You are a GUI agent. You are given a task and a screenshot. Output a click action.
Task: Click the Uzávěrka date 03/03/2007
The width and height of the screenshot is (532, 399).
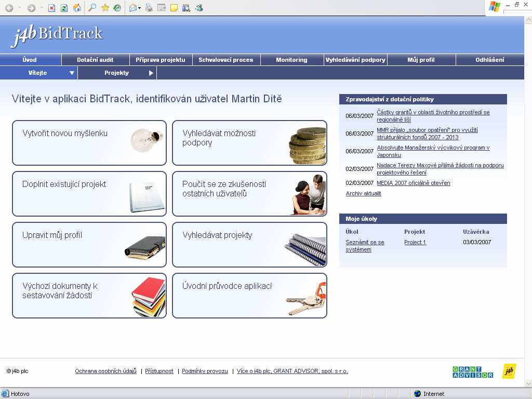coord(477,242)
